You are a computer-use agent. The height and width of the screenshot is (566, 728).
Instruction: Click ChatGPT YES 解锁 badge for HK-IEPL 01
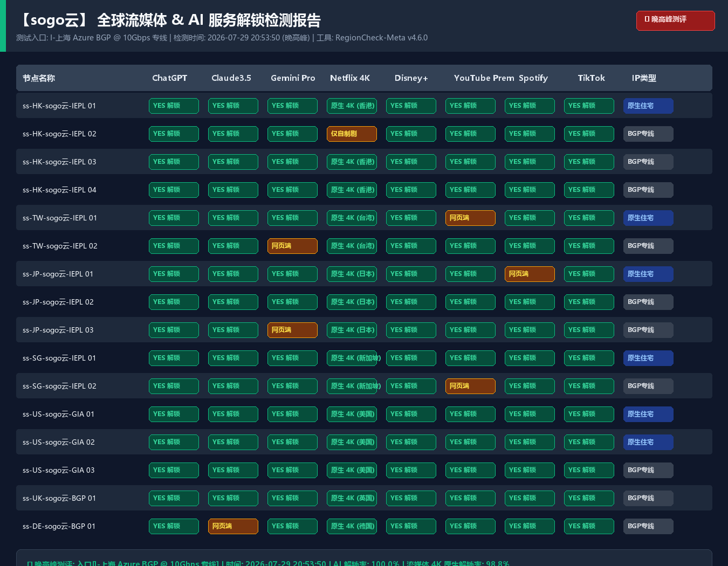coord(174,106)
